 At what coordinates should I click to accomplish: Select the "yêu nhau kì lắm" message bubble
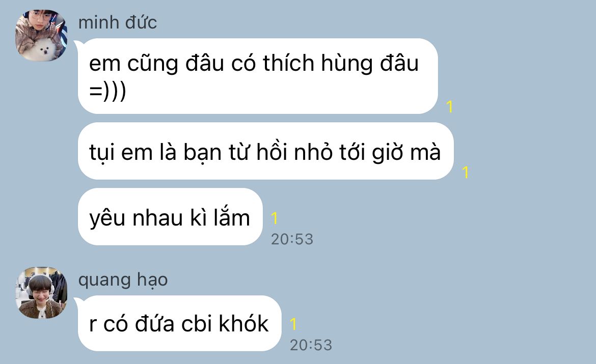pos(170,216)
